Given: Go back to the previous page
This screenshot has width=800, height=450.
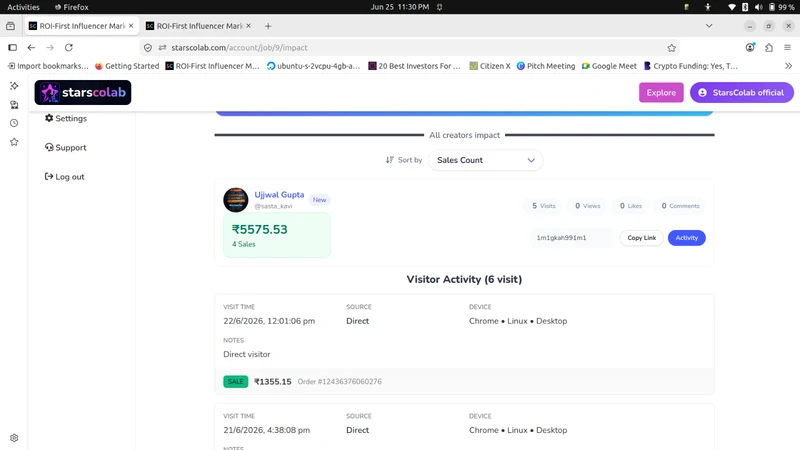Looking at the screenshot, I should [x=31, y=47].
